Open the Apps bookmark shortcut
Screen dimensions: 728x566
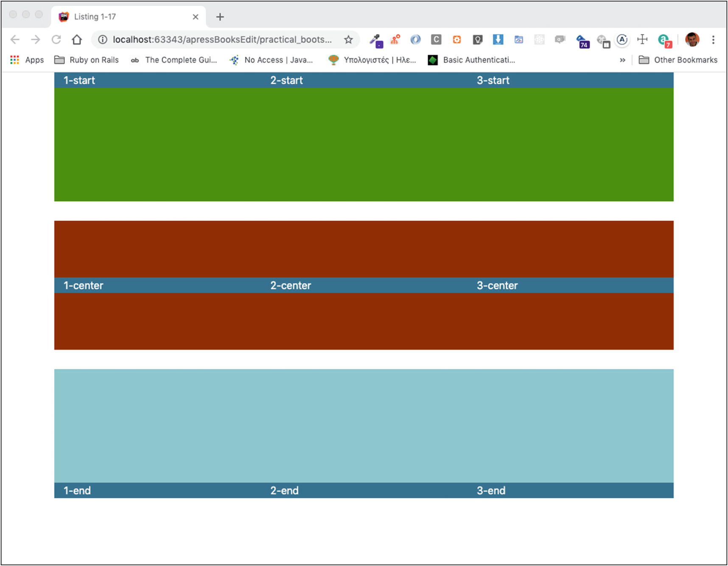(x=27, y=60)
